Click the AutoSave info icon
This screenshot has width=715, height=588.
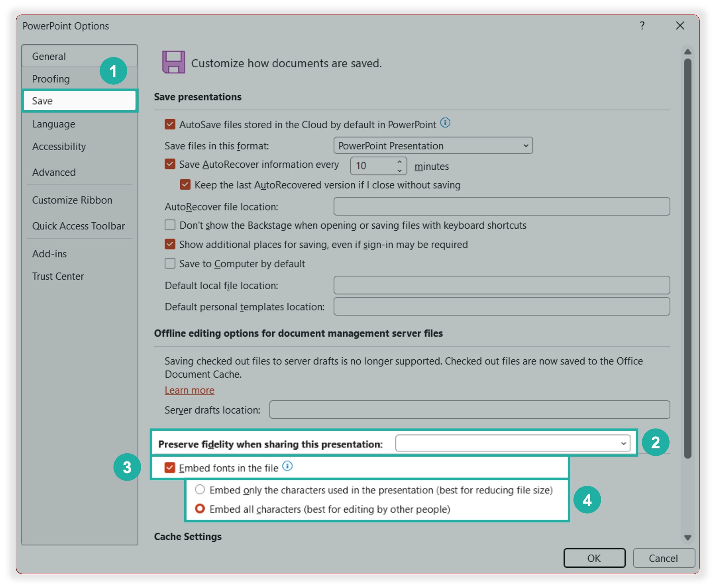click(445, 123)
